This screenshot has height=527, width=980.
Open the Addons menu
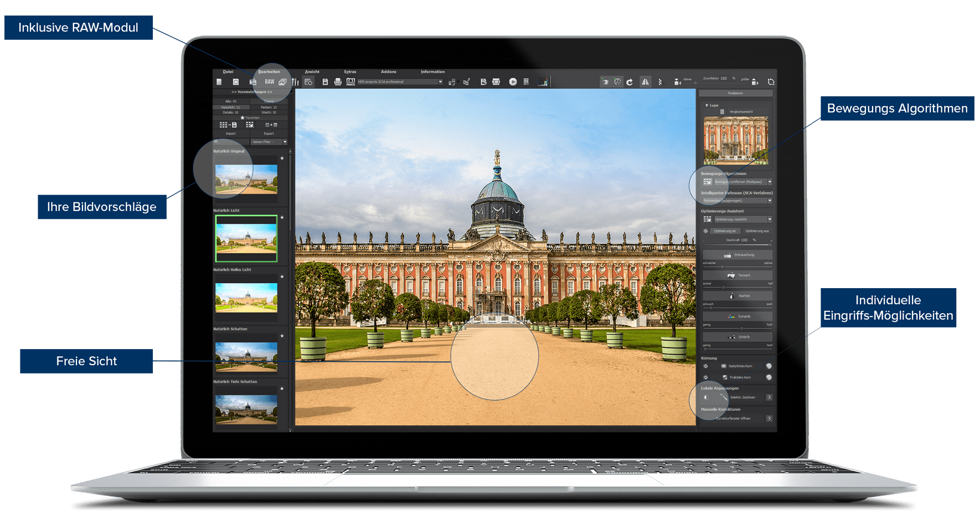coord(389,71)
